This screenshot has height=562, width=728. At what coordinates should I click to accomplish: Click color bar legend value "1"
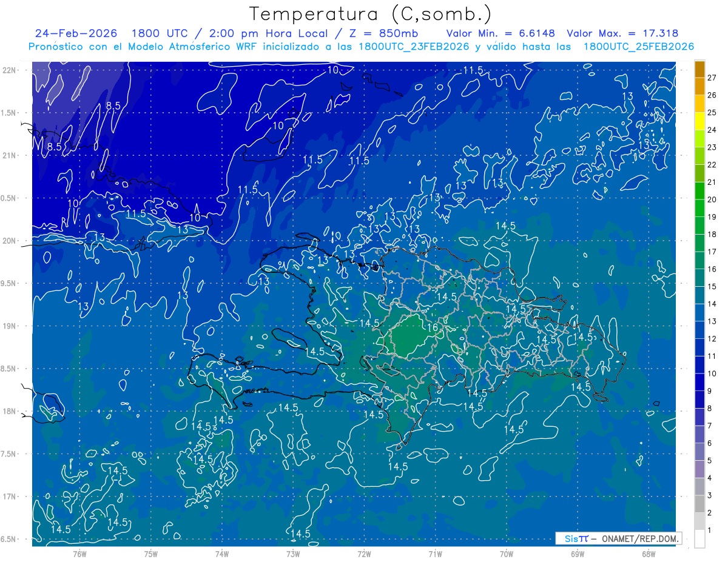click(710, 530)
